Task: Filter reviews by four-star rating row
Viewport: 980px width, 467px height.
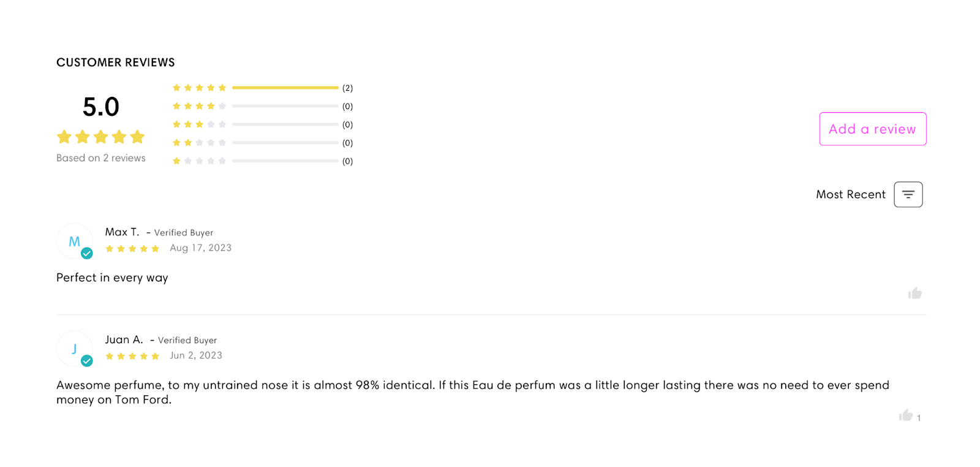Action: coord(263,106)
